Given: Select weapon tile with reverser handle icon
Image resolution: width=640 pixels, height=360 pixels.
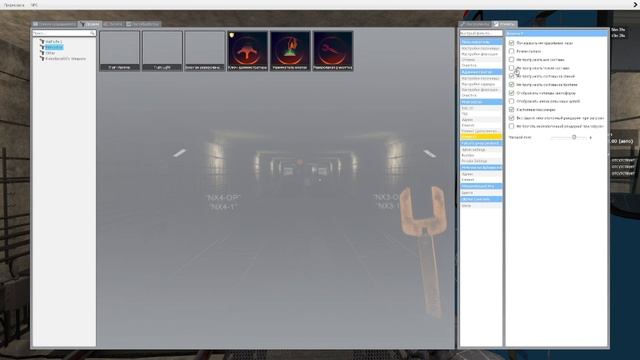Looking at the screenshot, I should [247, 51].
